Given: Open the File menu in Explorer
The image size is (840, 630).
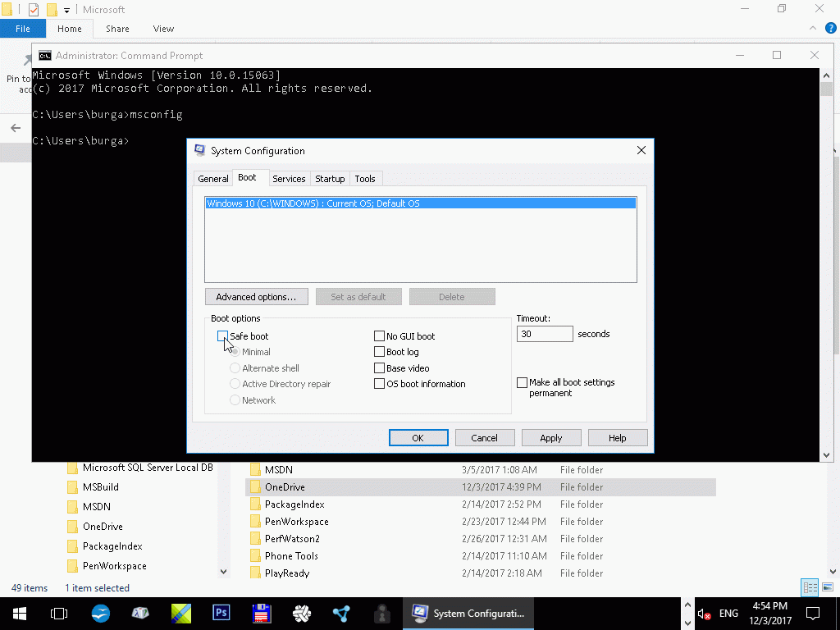Looking at the screenshot, I should [22, 29].
